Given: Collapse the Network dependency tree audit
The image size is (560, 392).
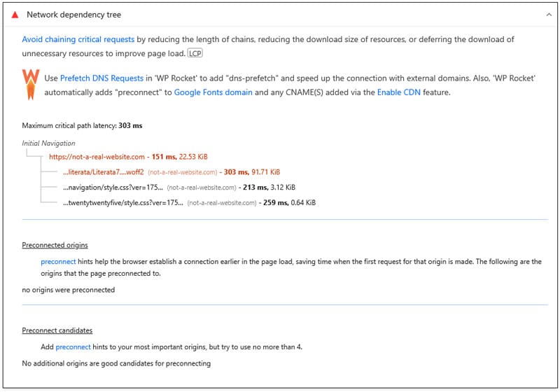Looking at the screenshot, I should click(x=549, y=15).
